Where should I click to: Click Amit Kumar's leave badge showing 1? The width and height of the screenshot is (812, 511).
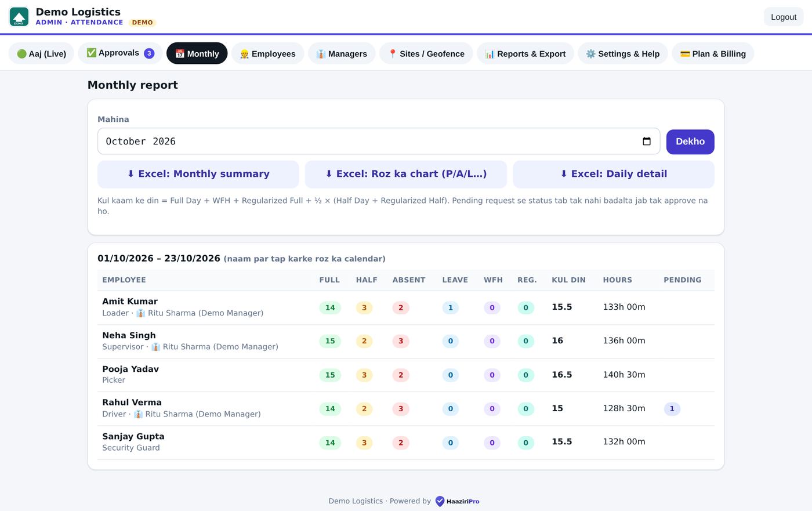451,307
